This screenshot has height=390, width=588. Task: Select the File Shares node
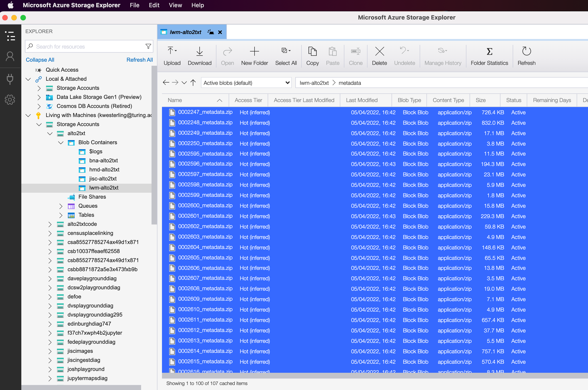(92, 197)
